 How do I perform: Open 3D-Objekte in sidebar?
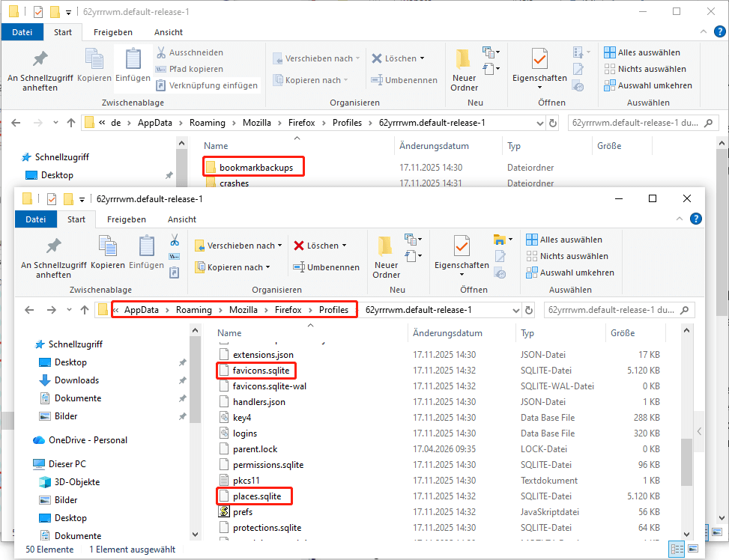pos(77,482)
